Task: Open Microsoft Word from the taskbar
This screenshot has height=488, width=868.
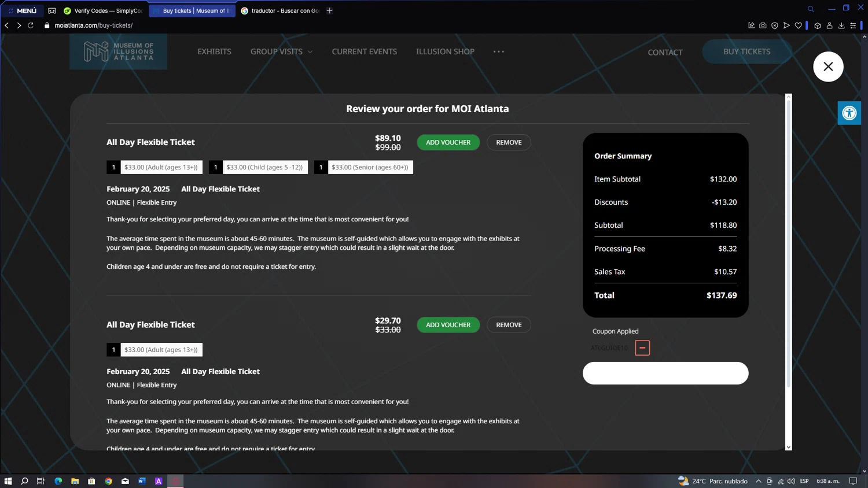Action: point(142,481)
